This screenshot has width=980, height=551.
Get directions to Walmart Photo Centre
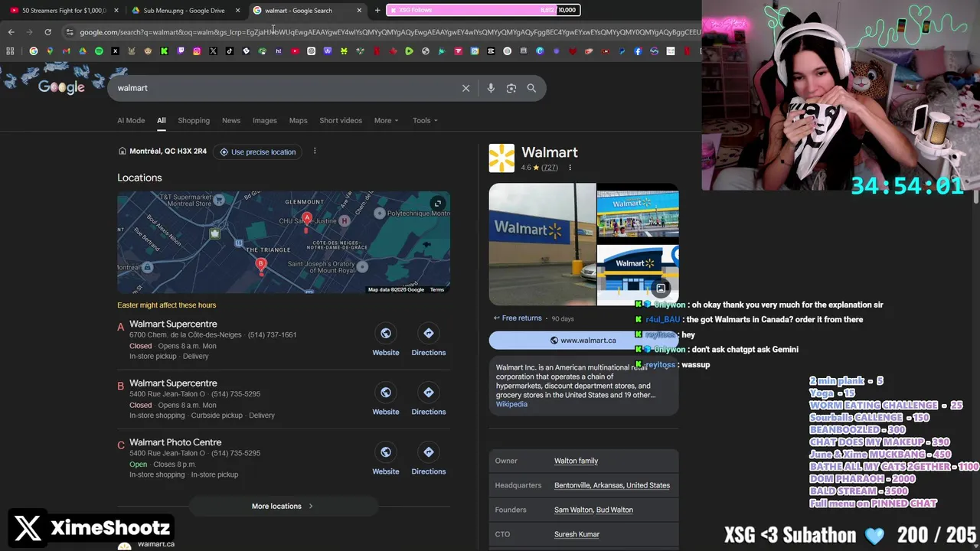[428, 459]
